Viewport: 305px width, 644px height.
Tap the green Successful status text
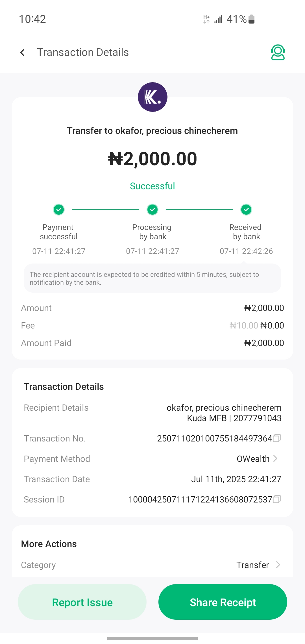click(x=152, y=186)
